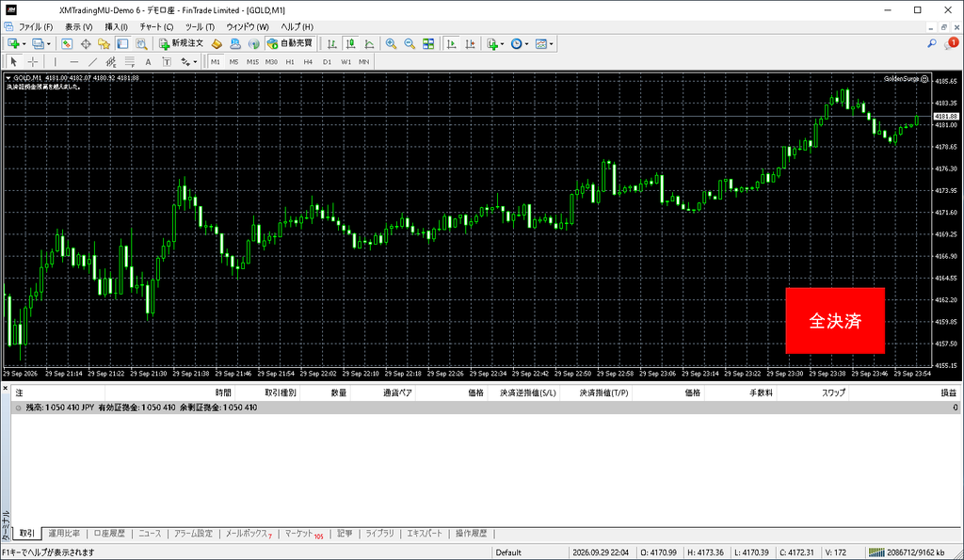Open the ファイル (F) menu
Viewport: 964px width, 560px height.
pyautogui.click(x=36, y=27)
